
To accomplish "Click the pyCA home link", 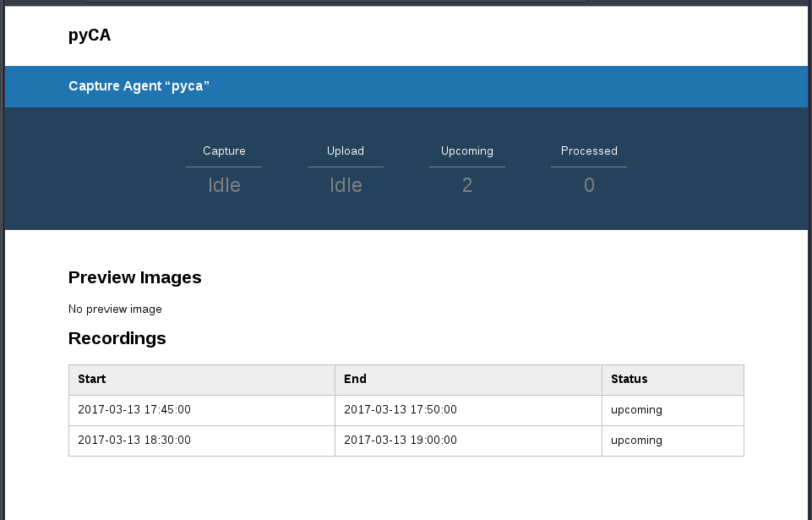I will [x=89, y=36].
